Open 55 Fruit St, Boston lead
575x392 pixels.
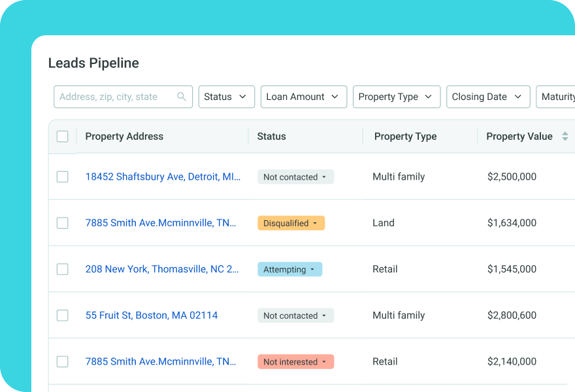pyautogui.click(x=152, y=316)
